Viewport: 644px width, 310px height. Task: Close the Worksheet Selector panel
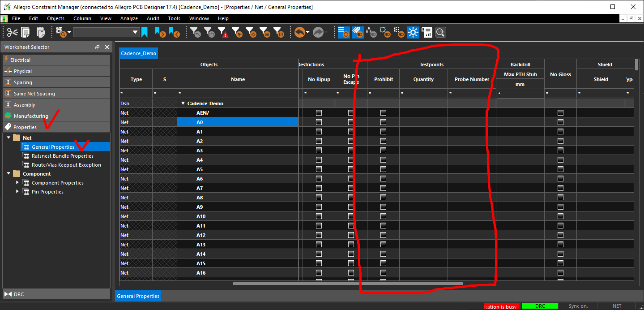tap(107, 47)
